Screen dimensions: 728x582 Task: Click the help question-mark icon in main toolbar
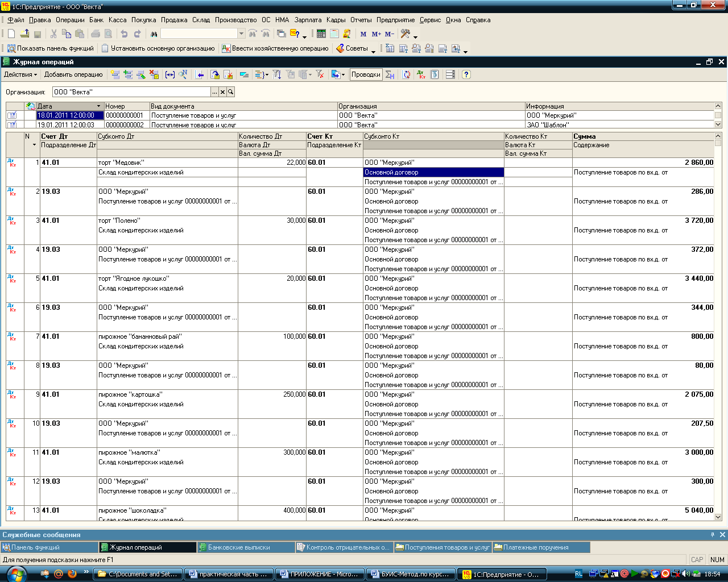tap(294, 34)
